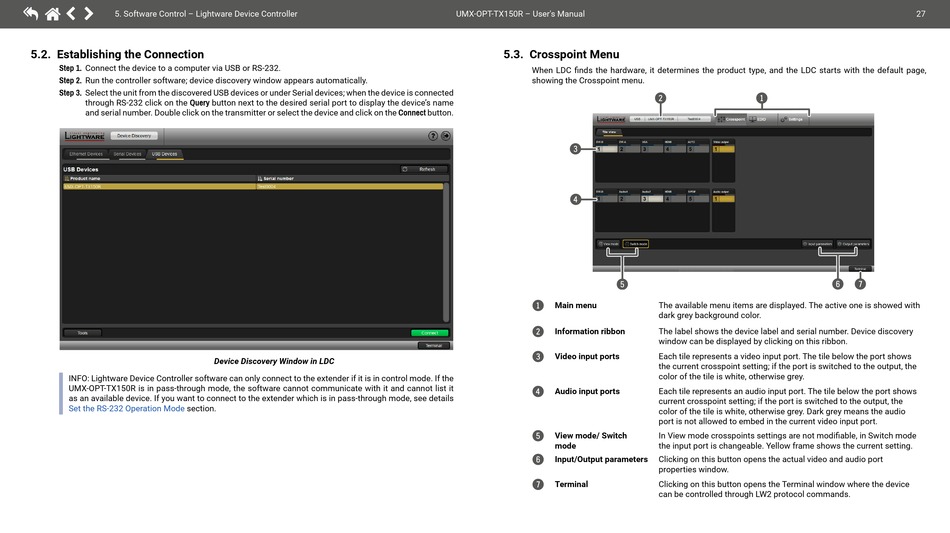This screenshot has width=950, height=533.
Task: Open the Output parameters button
Action: (x=853, y=243)
